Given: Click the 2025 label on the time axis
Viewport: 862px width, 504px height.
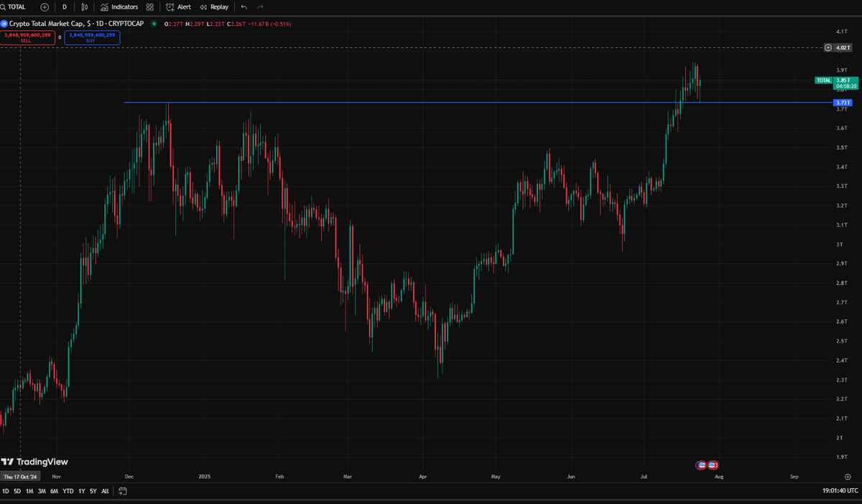Looking at the screenshot, I should (205, 476).
